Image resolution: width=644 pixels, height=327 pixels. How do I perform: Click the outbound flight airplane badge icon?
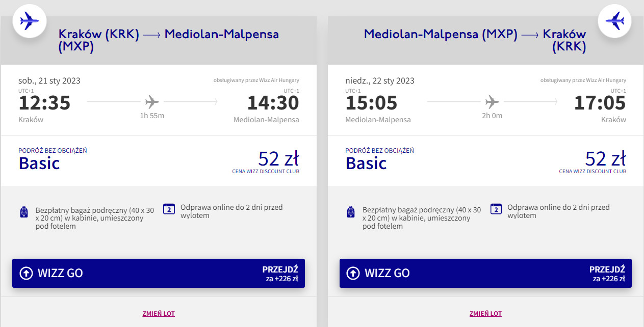tap(29, 21)
